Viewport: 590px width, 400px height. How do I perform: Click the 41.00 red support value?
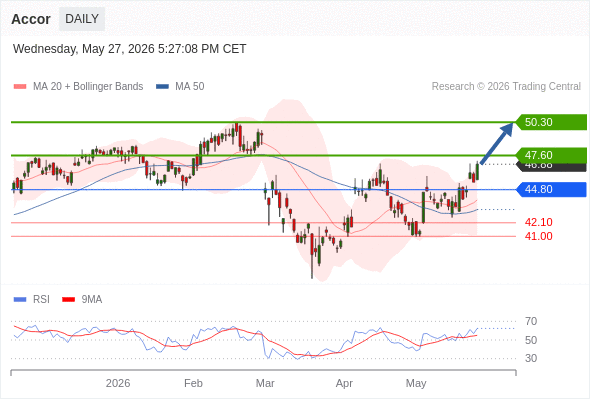click(538, 236)
